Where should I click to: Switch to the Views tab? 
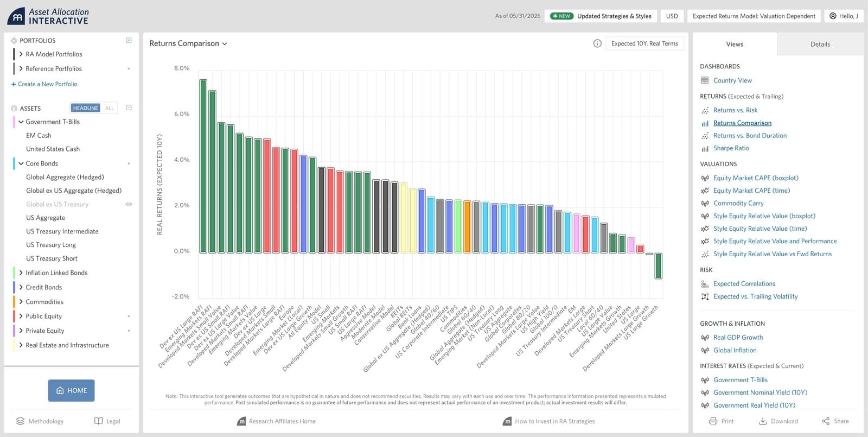[x=735, y=44]
